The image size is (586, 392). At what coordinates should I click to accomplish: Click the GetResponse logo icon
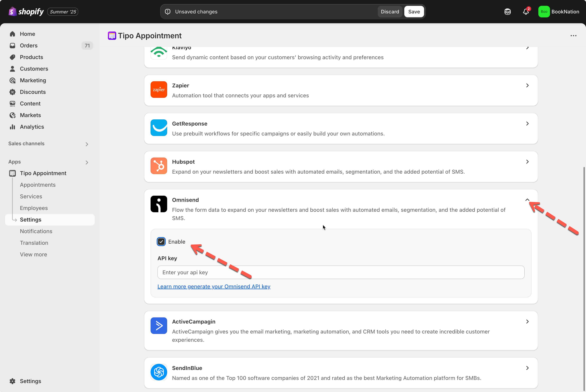159,128
